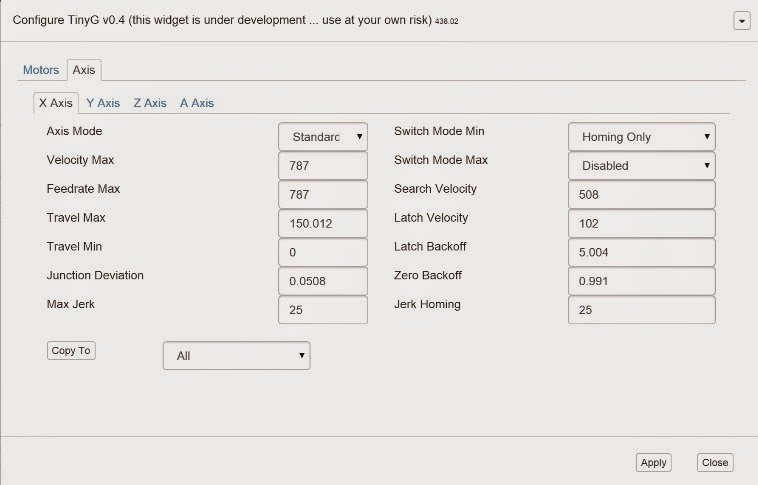The width and height of the screenshot is (758, 485).
Task: Focus the Latch Backoff input
Action: (x=641, y=253)
